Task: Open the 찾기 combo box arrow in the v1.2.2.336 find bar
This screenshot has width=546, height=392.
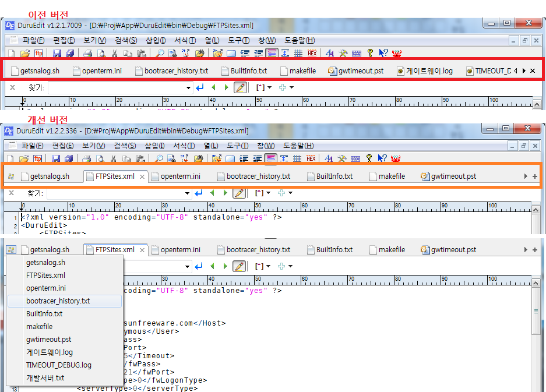Action: tap(187, 193)
